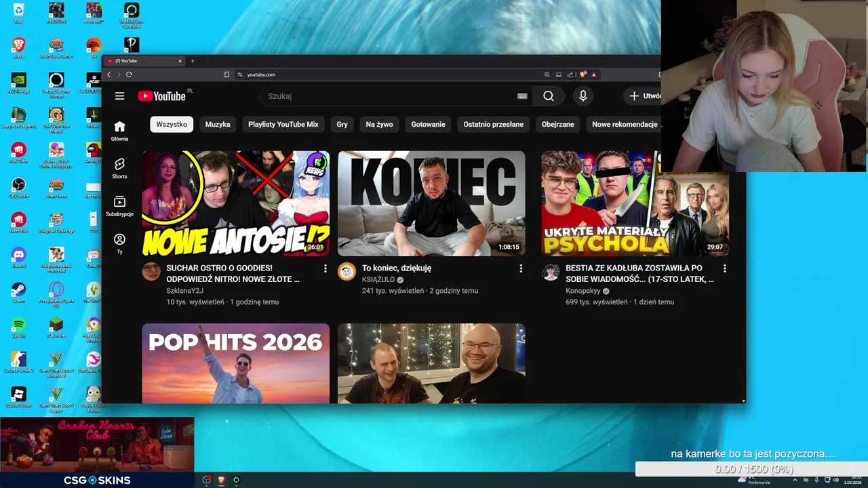Open Shorts in the YouTube sidebar
The image size is (868, 488).
[119, 168]
